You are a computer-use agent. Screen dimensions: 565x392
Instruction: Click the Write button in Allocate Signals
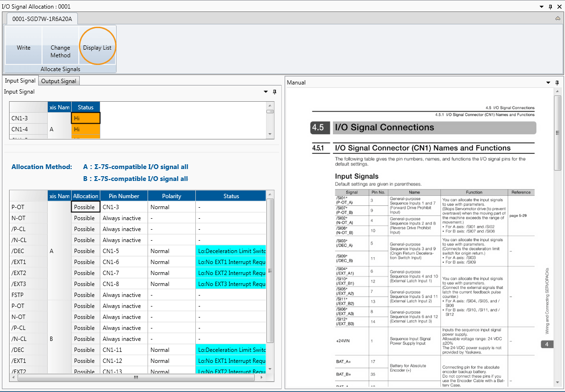pos(23,48)
